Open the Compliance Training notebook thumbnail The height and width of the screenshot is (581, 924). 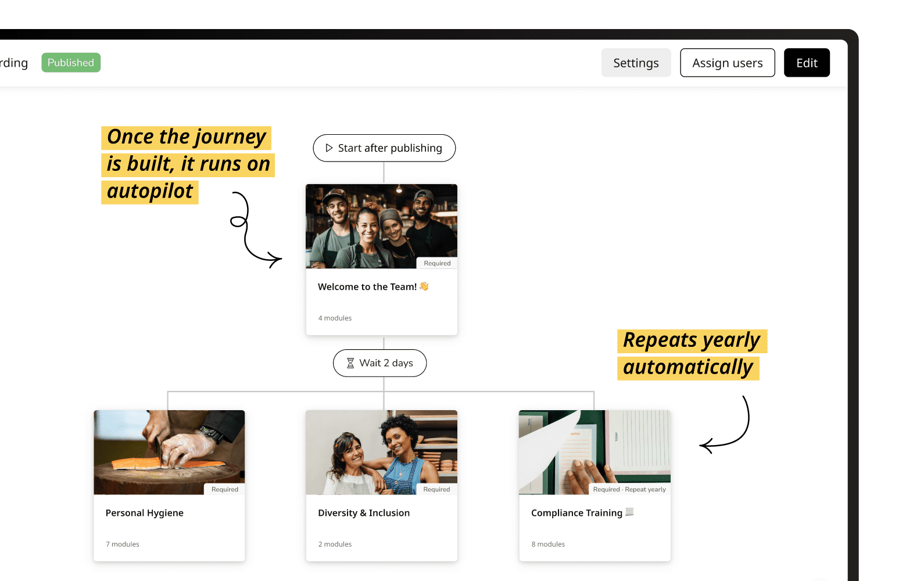point(594,452)
